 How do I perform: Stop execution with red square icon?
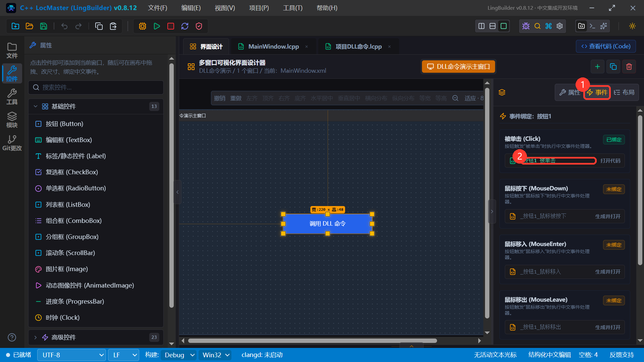[x=171, y=26]
